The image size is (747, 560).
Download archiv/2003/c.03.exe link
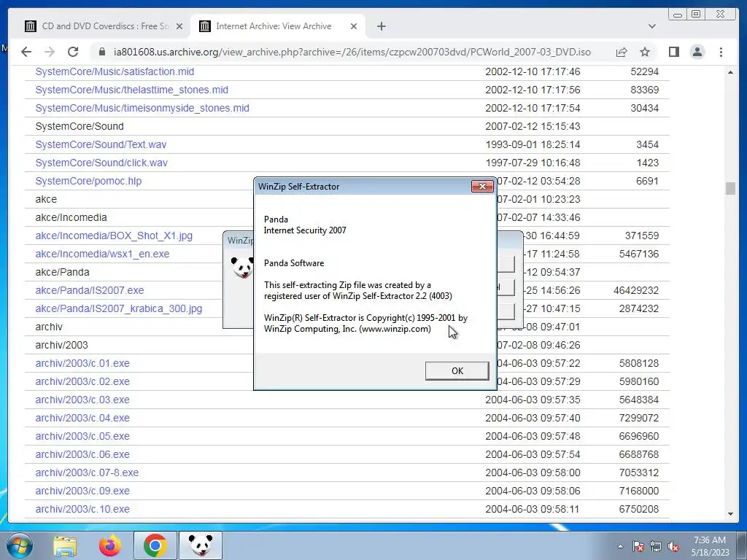[x=82, y=400]
